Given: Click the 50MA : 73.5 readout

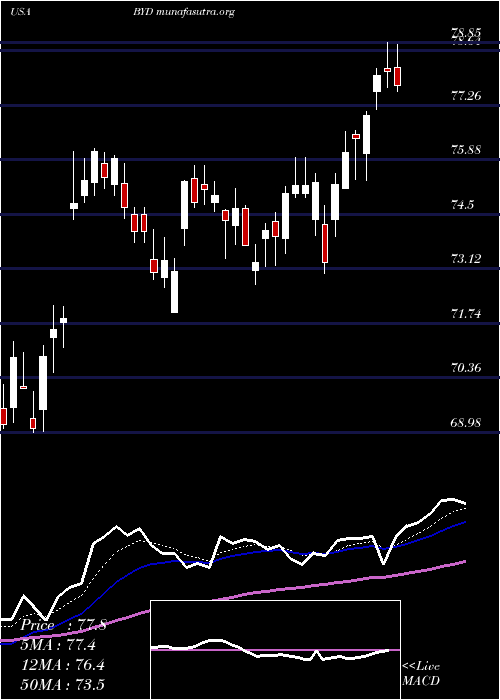Looking at the screenshot, I should [62, 684].
